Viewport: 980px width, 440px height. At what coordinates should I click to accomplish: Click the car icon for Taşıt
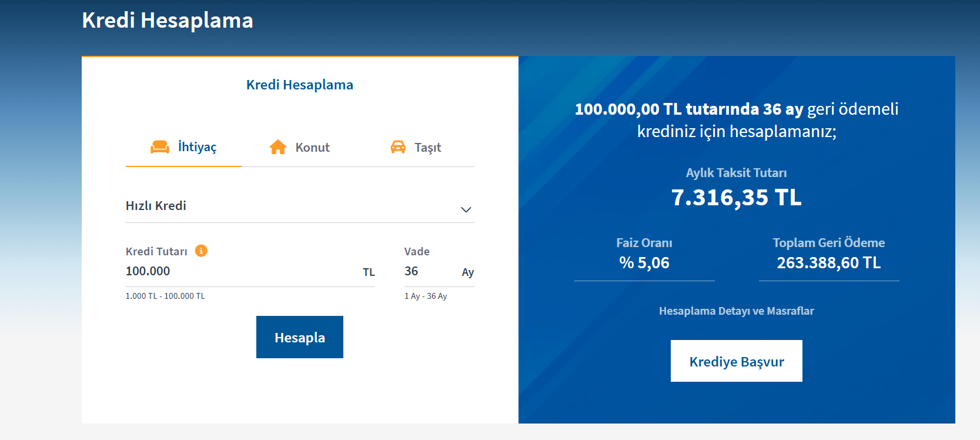pos(398,147)
